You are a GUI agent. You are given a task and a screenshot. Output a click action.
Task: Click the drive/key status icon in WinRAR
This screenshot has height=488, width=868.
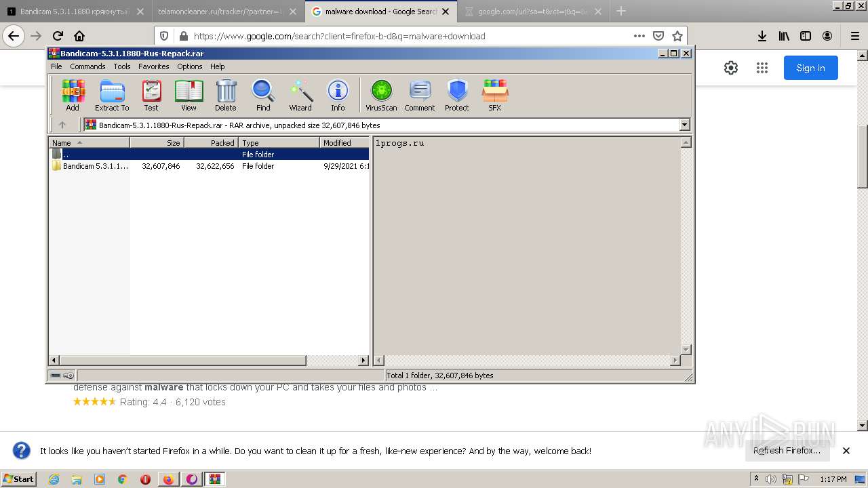(62, 375)
